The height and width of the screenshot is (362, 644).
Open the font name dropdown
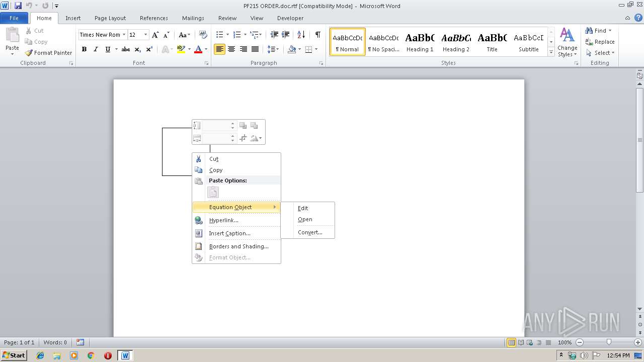point(124,35)
